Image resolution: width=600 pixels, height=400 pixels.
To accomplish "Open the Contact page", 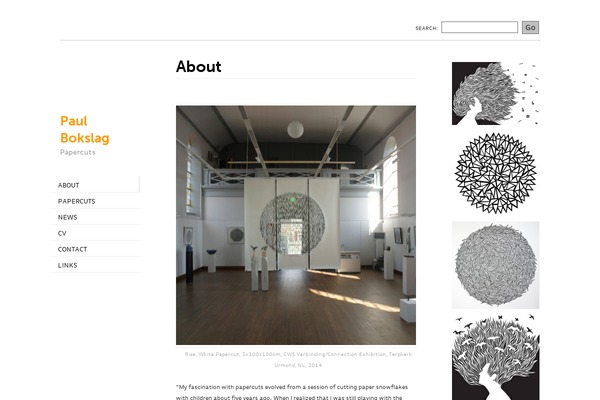I will pos(72,249).
